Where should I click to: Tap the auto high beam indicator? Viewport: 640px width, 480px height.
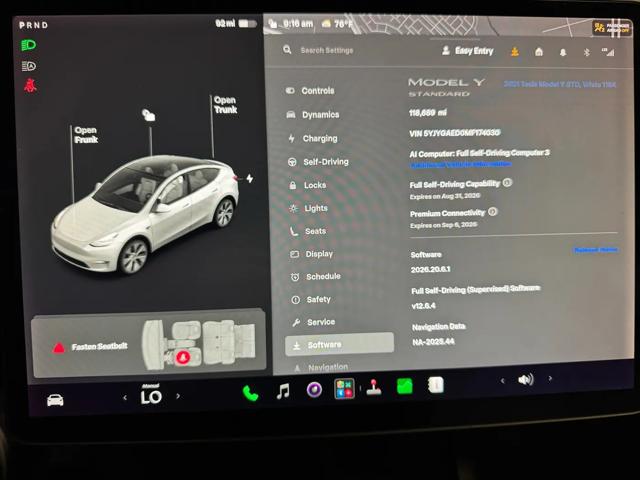click(29, 66)
